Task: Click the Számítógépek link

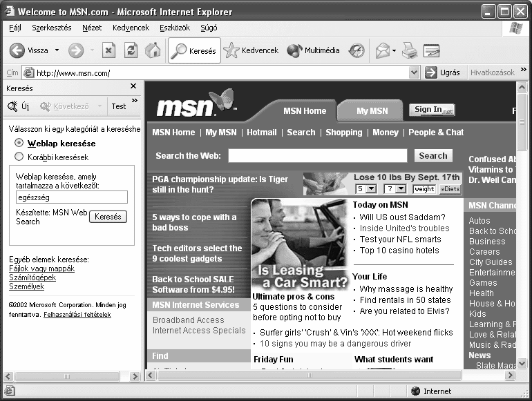Action: pos(32,277)
